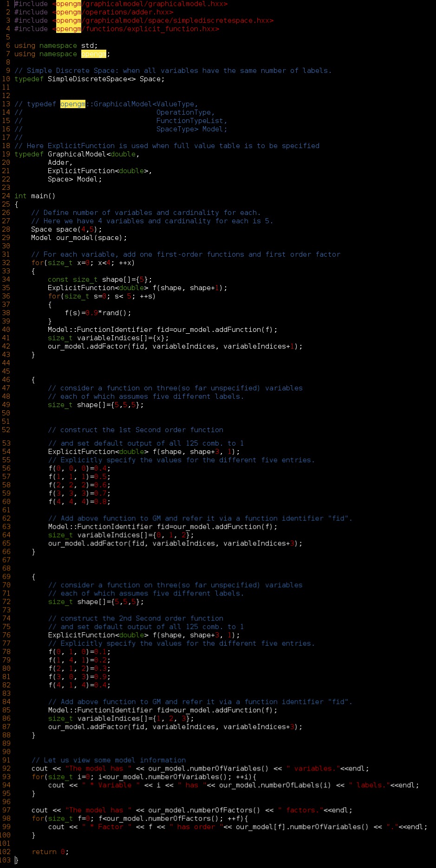This screenshot has height=868, width=436.
Task: Click 'typedef SimpleDiscreteSpace<> Space;' line
Action: coord(90,79)
